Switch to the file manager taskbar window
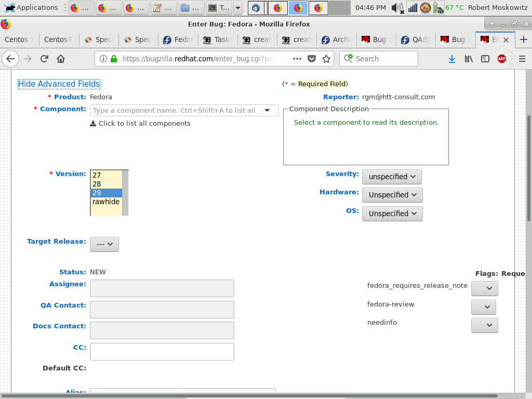532x399 pixels. 191,7
